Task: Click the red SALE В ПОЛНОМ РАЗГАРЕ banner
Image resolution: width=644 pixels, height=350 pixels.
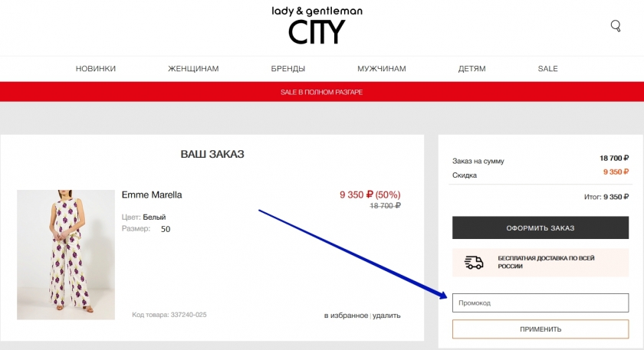Action: [x=322, y=92]
